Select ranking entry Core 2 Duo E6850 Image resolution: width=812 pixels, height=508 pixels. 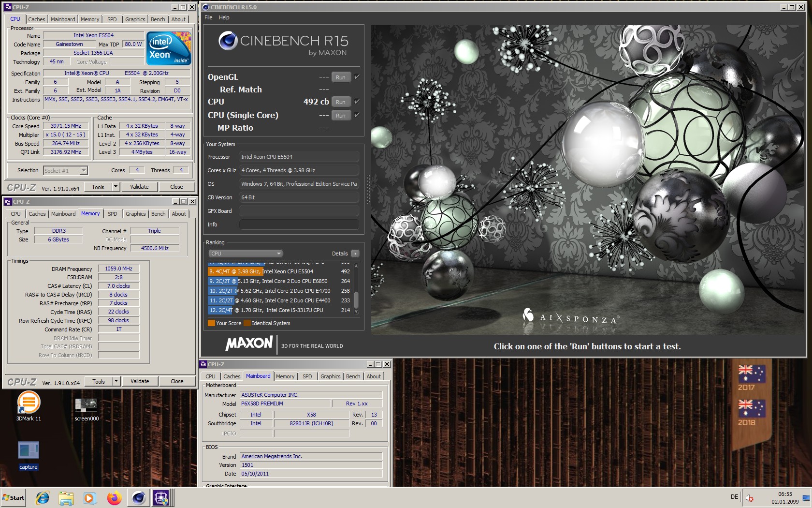coord(280,281)
